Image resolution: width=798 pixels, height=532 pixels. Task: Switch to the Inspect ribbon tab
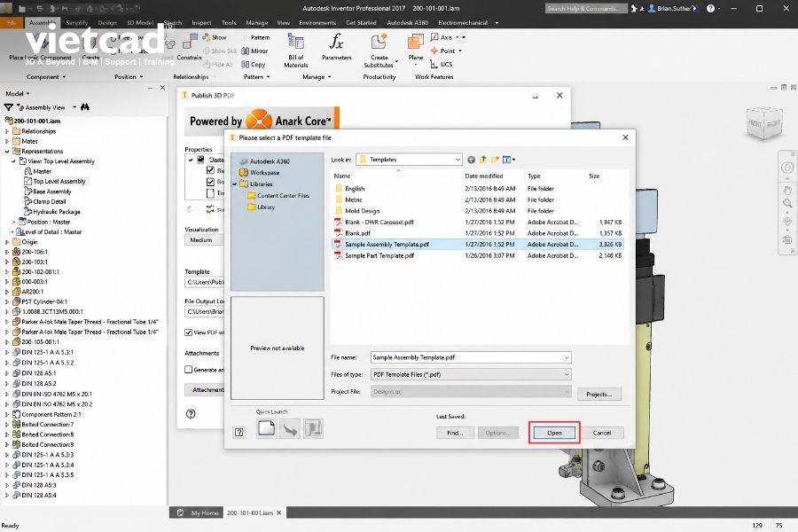point(201,23)
